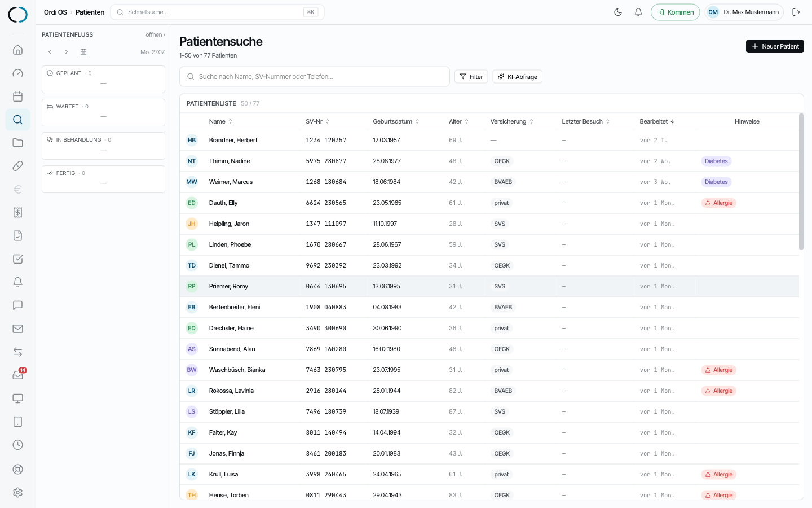The height and width of the screenshot is (508, 812).
Task: Start a KI-Abfrage
Action: click(517, 77)
